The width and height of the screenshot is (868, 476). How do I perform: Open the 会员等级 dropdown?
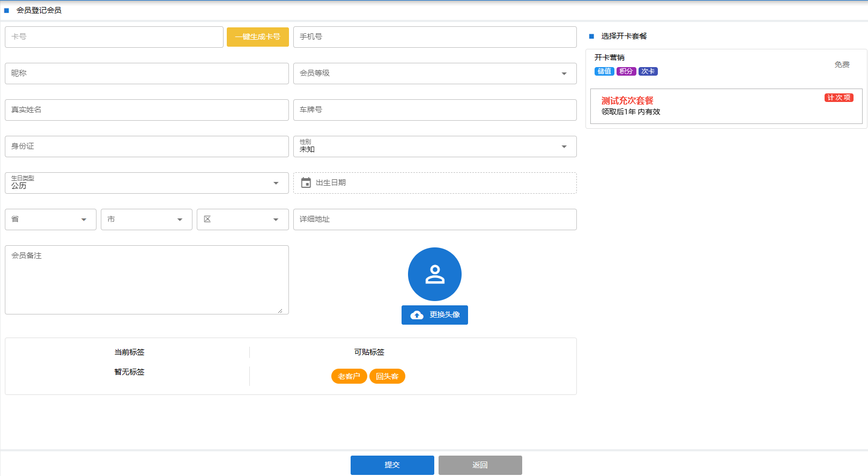click(435, 74)
